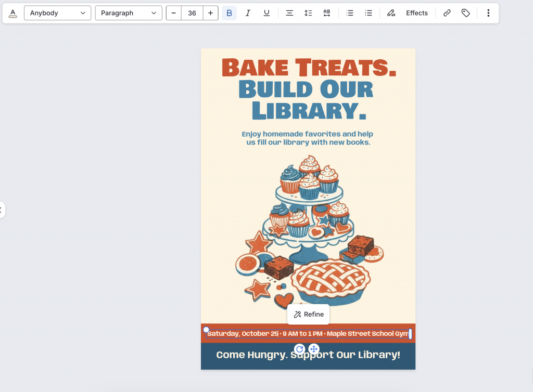The width and height of the screenshot is (533, 392).
Task: Open the Paragraph text style dropdown
Action: pyautogui.click(x=129, y=13)
